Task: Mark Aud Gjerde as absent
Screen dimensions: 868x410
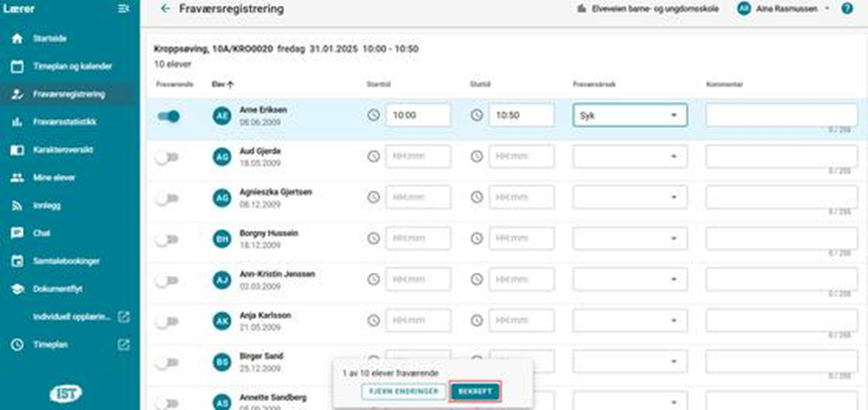Action: pos(166,157)
